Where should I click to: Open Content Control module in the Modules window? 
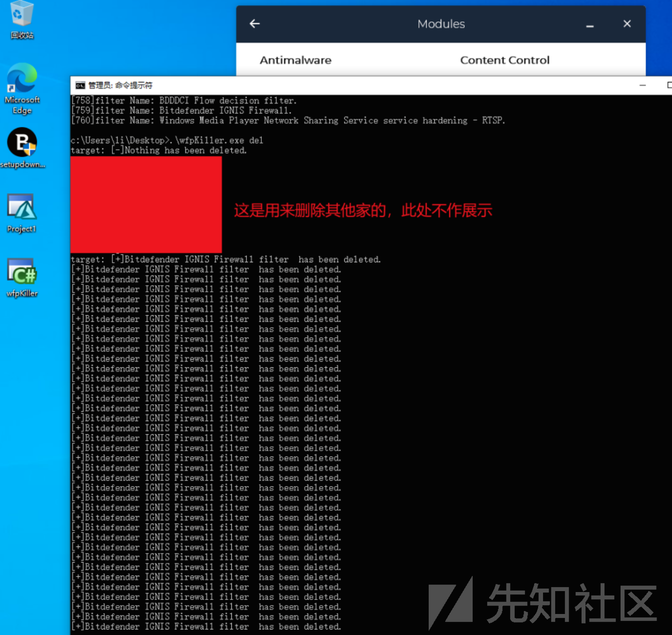[x=505, y=60]
